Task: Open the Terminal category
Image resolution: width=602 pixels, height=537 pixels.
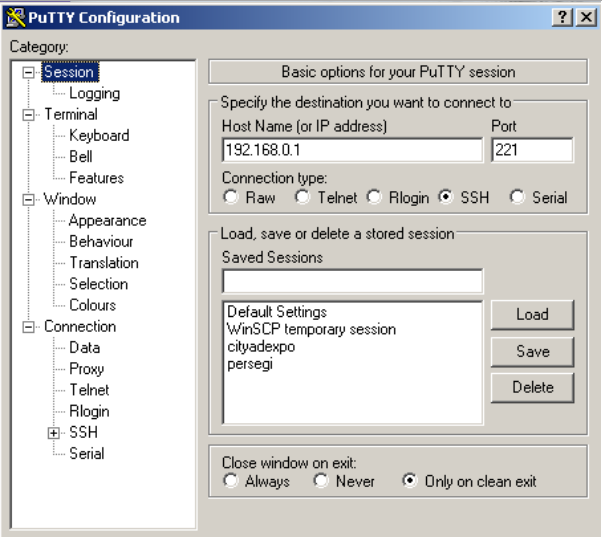Action: click(71, 114)
